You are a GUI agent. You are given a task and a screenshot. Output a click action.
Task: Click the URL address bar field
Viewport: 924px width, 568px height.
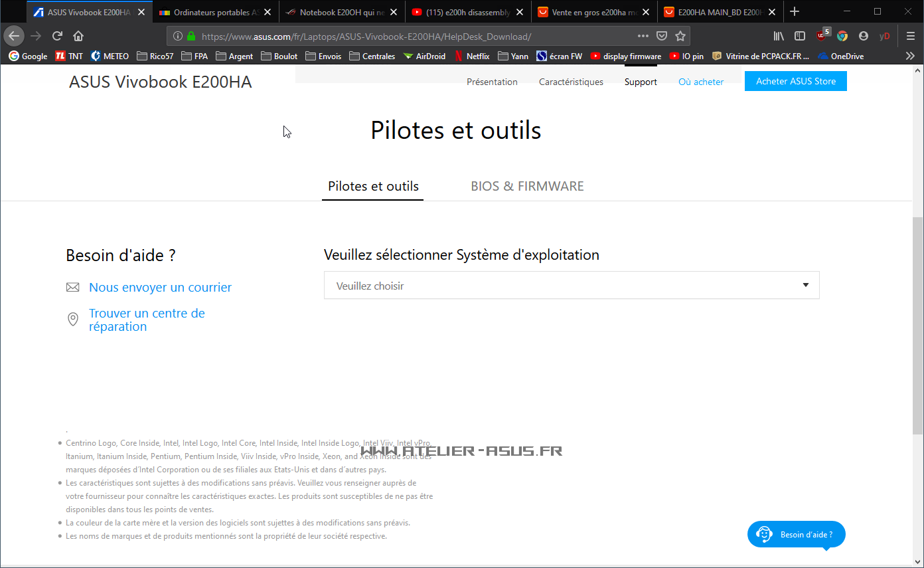(412, 37)
